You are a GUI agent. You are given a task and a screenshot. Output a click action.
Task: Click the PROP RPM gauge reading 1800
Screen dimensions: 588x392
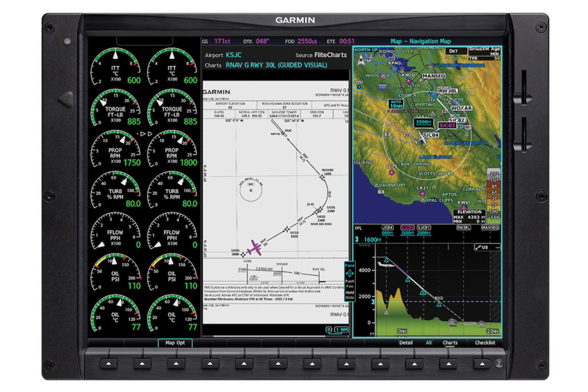[172, 149]
